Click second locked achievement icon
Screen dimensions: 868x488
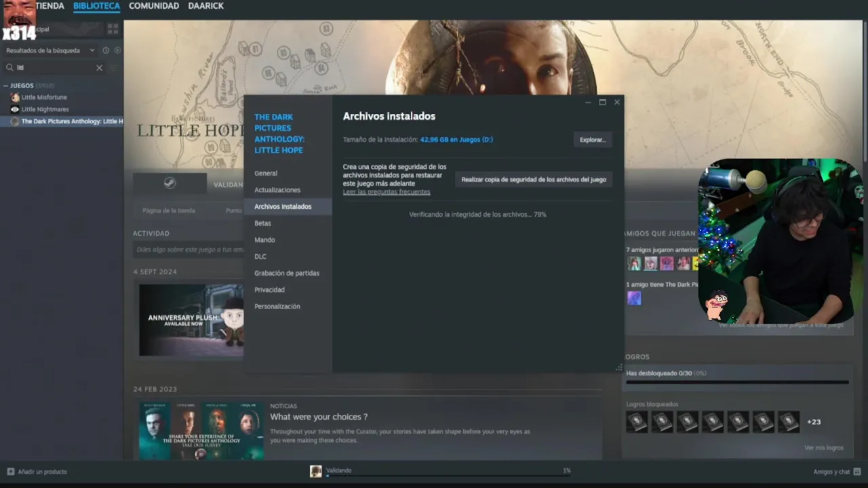pos(662,422)
